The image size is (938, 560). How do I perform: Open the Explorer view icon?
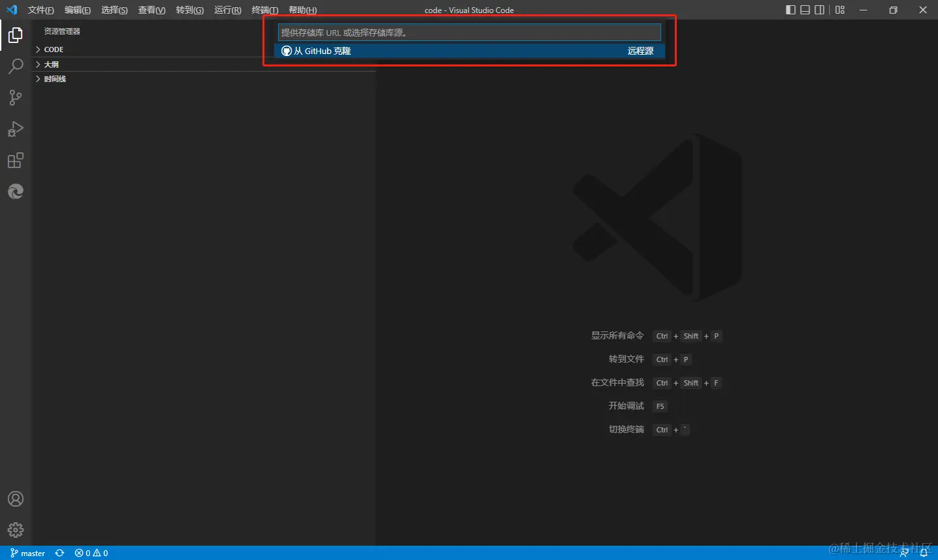coord(16,35)
